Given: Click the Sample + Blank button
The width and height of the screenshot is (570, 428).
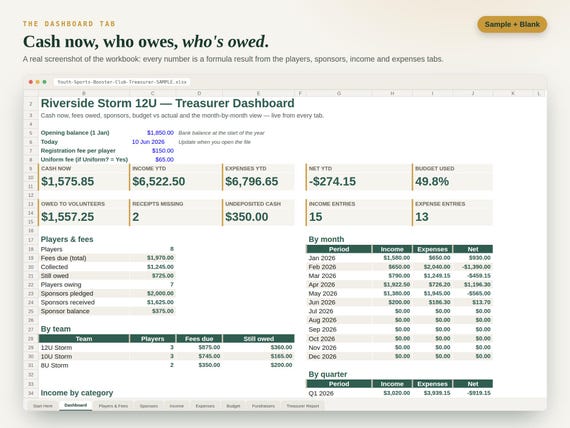Looking at the screenshot, I should click(512, 24).
